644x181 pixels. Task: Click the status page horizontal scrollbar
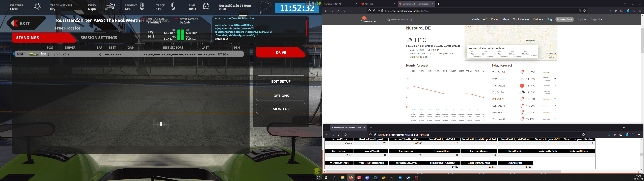pos(443,172)
